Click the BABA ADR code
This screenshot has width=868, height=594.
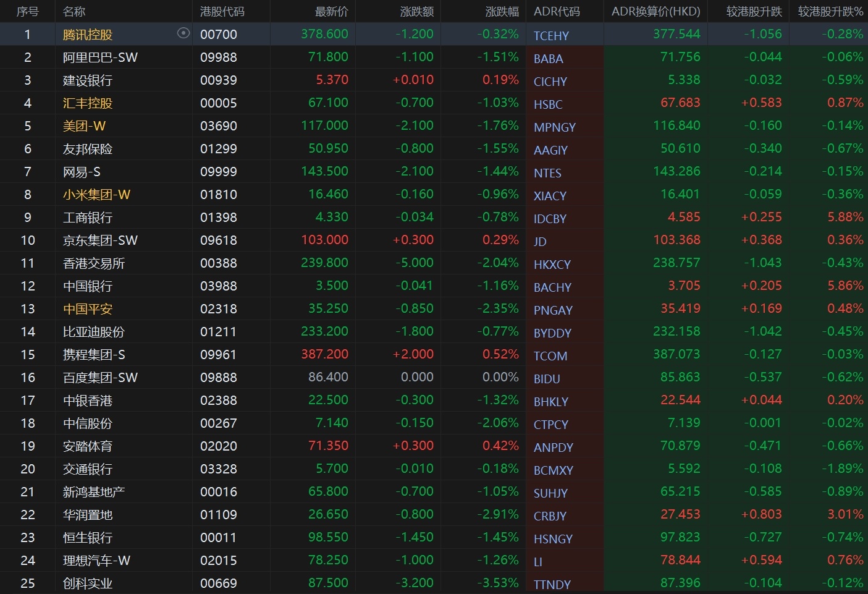click(x=548, y=59)
